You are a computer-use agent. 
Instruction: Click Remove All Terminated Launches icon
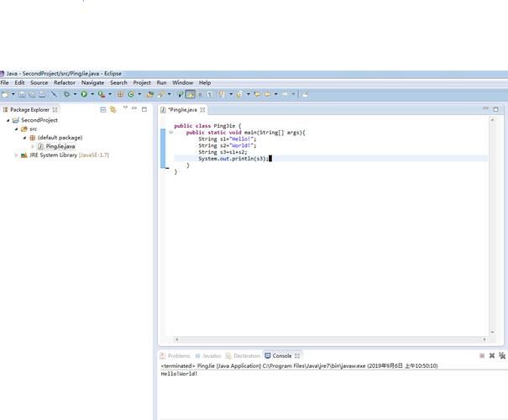point(502,356)
